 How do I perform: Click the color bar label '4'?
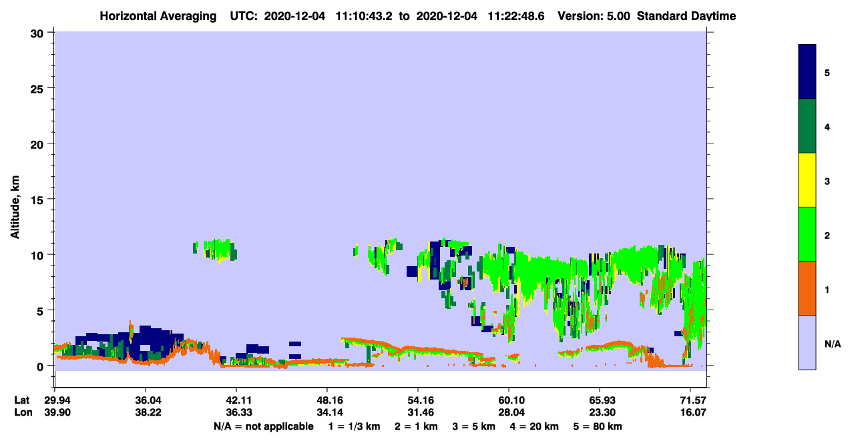click(x=827, y=127)
